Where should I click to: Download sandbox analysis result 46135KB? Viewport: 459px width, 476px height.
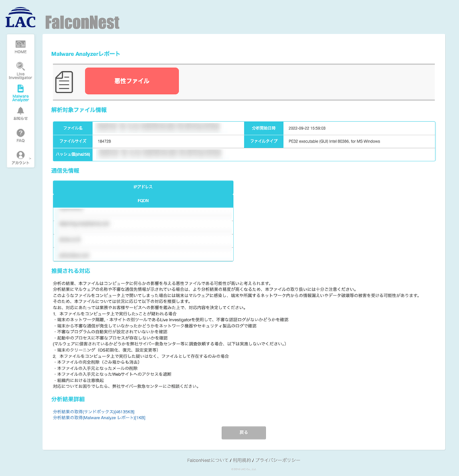point(93,411)
